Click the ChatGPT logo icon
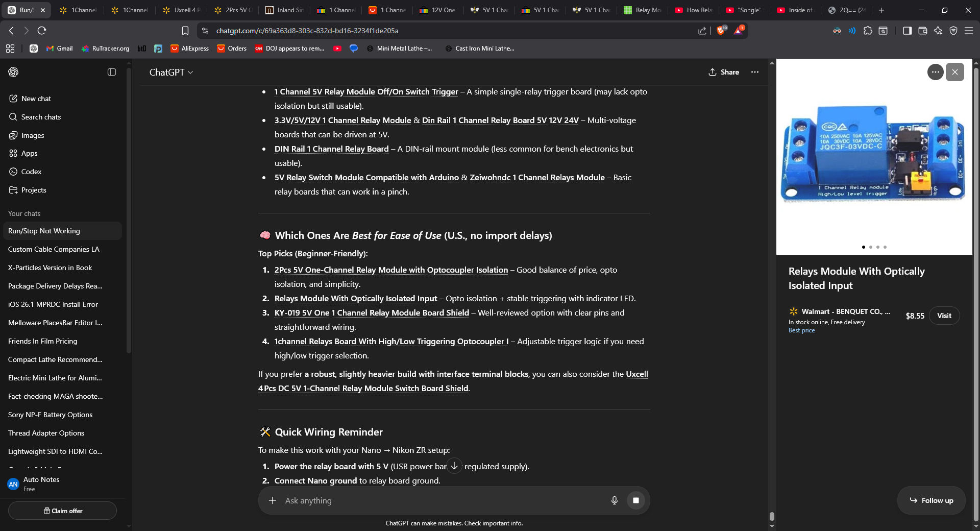Viewport: 980px width, 531px height. tap(13, 72)
